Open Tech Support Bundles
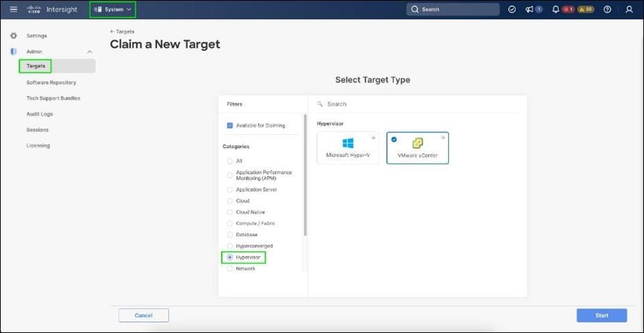Screen dimensions: 644x333 point(54,99)
